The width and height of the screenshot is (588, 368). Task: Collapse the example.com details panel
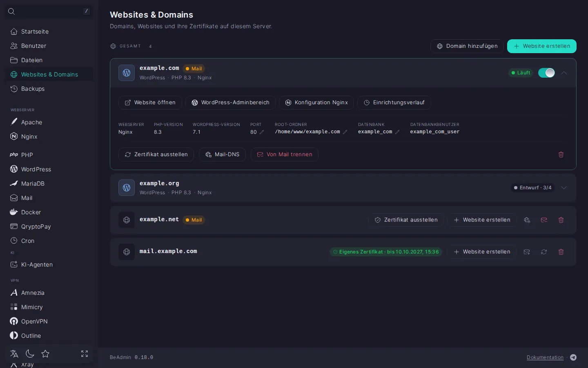[564, 73]
